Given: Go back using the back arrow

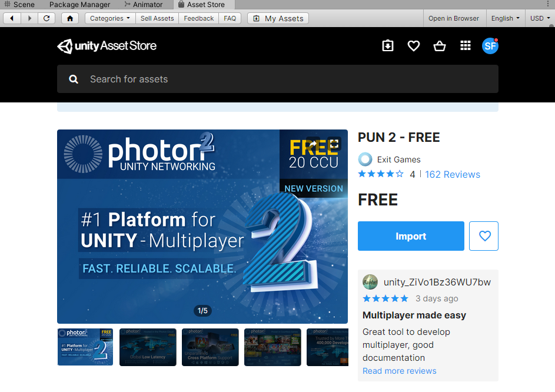Looking at the screenshot, I should pos(12,18).
